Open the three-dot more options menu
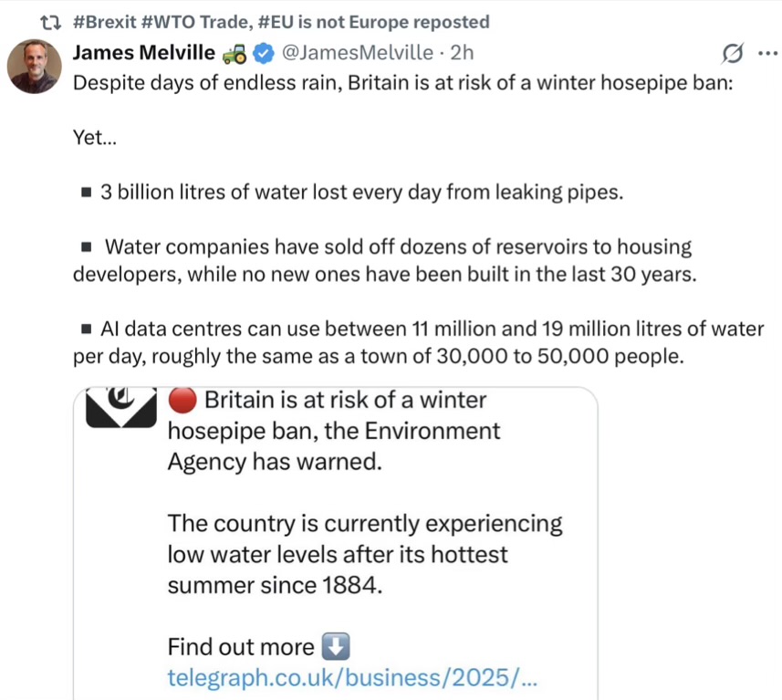The image size is (782, 700). [x=766, y=53]
